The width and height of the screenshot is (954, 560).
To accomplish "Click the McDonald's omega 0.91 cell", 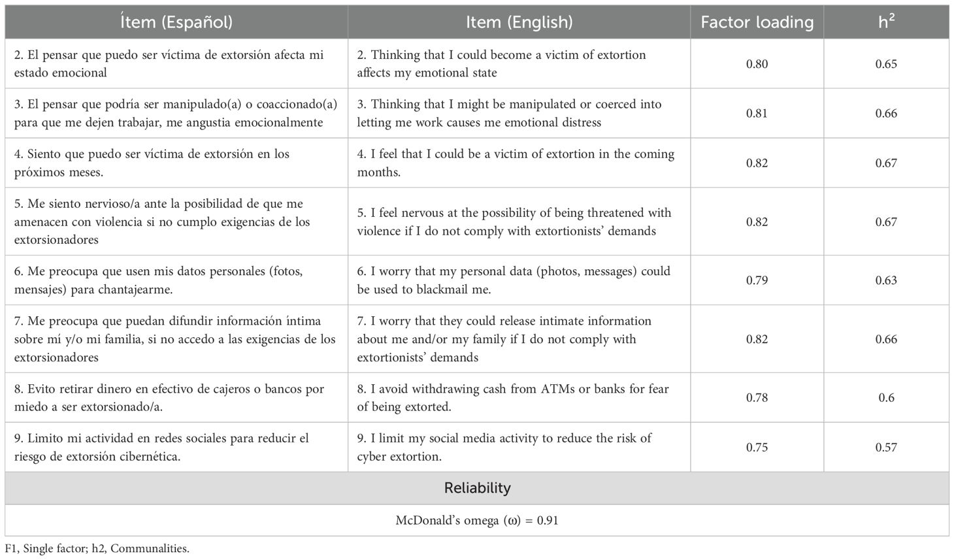I will [x=477, y=521].
